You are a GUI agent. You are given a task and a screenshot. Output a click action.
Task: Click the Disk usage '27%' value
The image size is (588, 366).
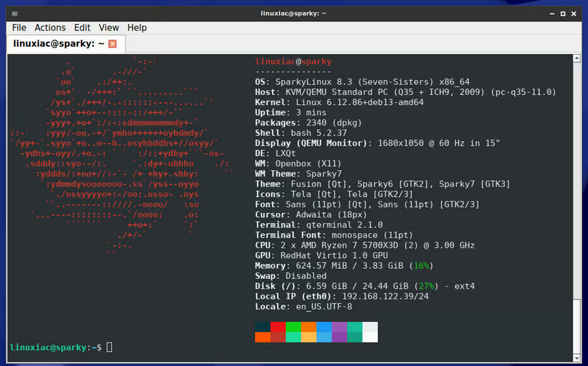point(426,287)
